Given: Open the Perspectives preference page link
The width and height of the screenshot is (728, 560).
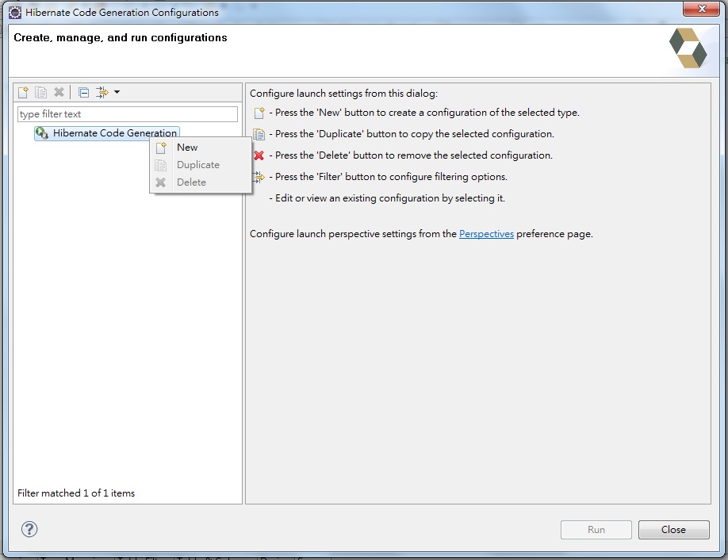Looking at the screenshot, I should click(486, 234).
